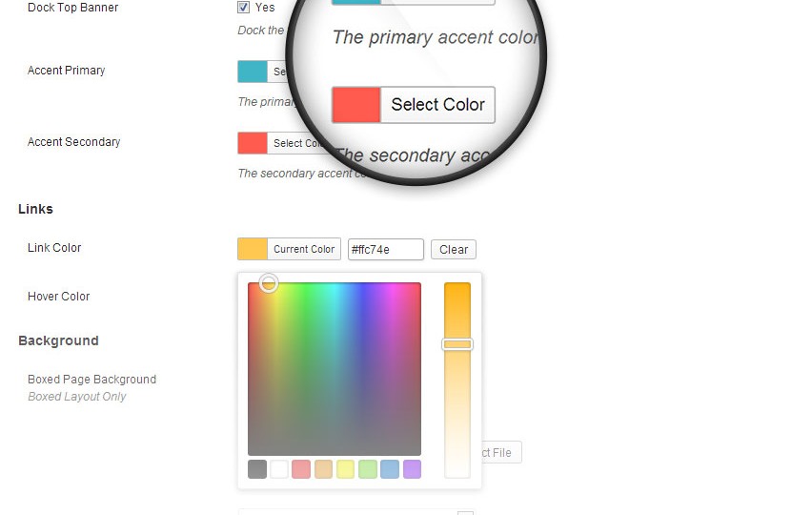Click the teal Accent Primary color swatch

[253, 72]
